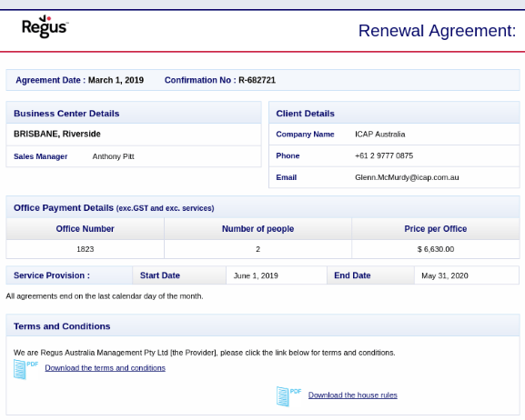Click sales manager name Anthony Pitt
This screenshot has width=525, height=420.
113,156
